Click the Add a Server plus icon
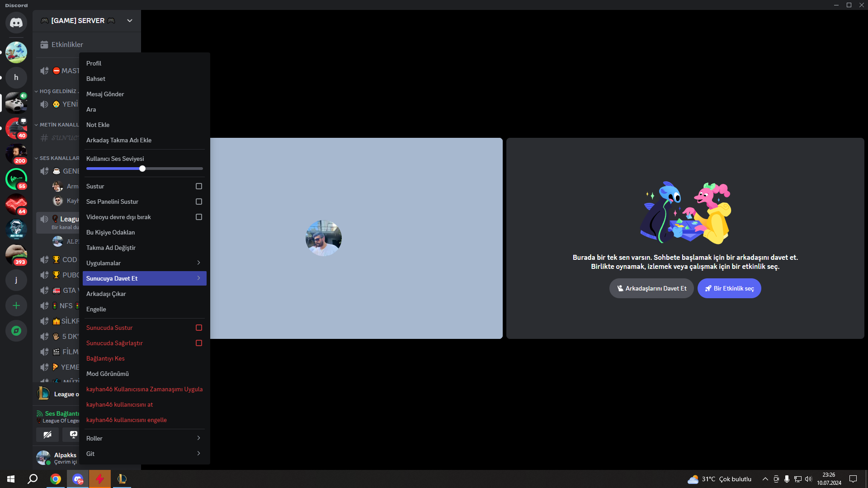The height and width of the screenshot is (488, 868). [x=16, y=306]
